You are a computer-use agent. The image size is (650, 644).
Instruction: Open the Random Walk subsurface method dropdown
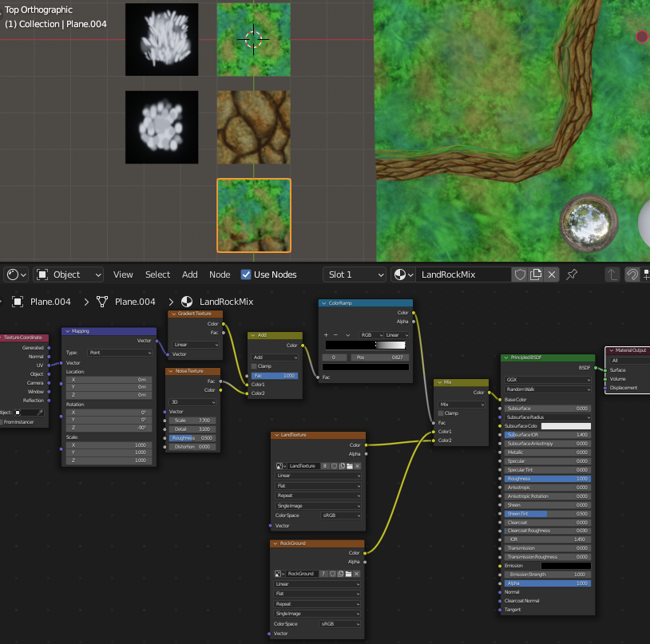pyautogui.click(x=548, y=389)
